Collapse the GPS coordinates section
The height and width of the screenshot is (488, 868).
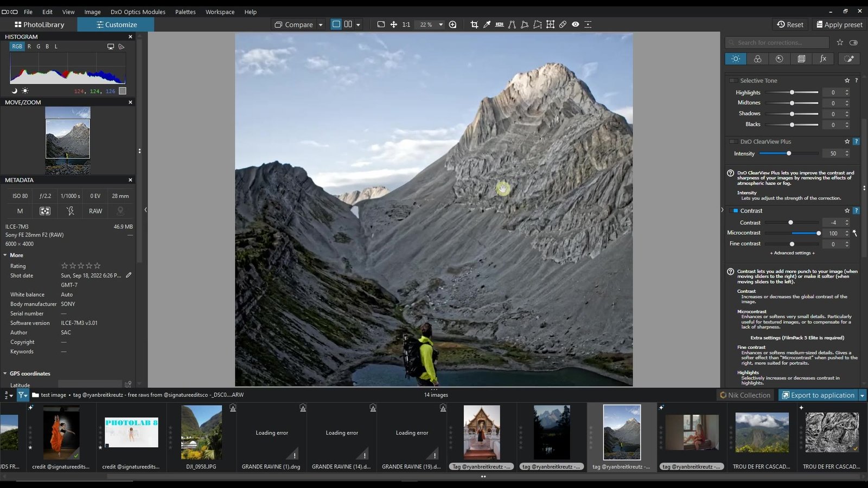pyautogui.click(x=5, y=374)
